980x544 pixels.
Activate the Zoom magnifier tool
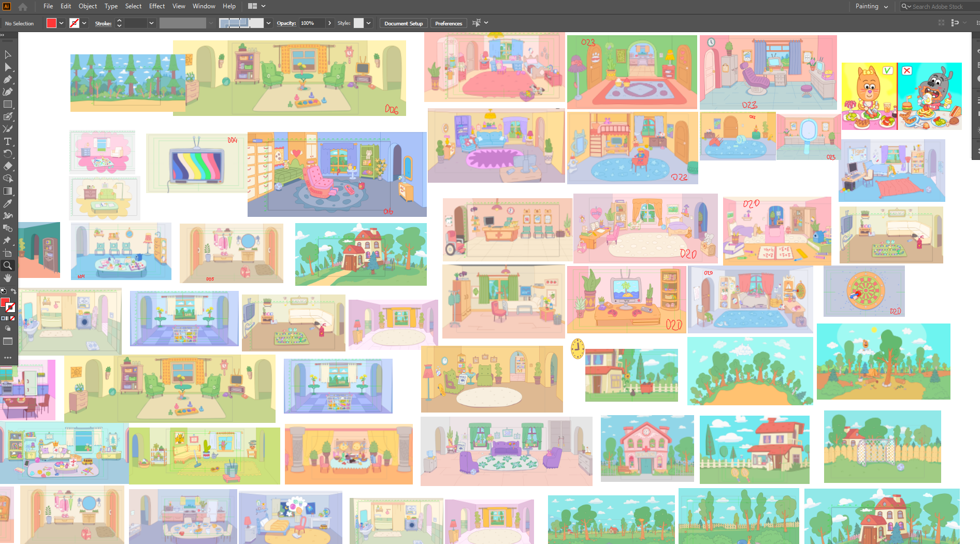tap(8, 266)
